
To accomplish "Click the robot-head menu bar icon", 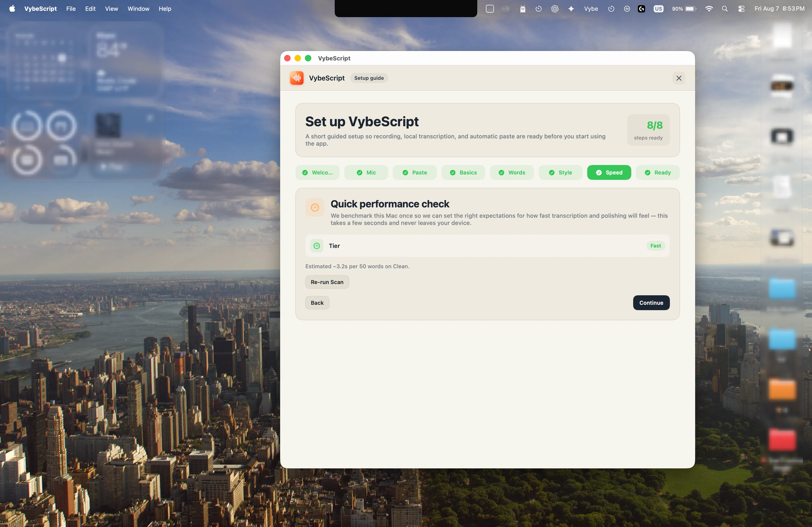I will [x=522, y=9].
